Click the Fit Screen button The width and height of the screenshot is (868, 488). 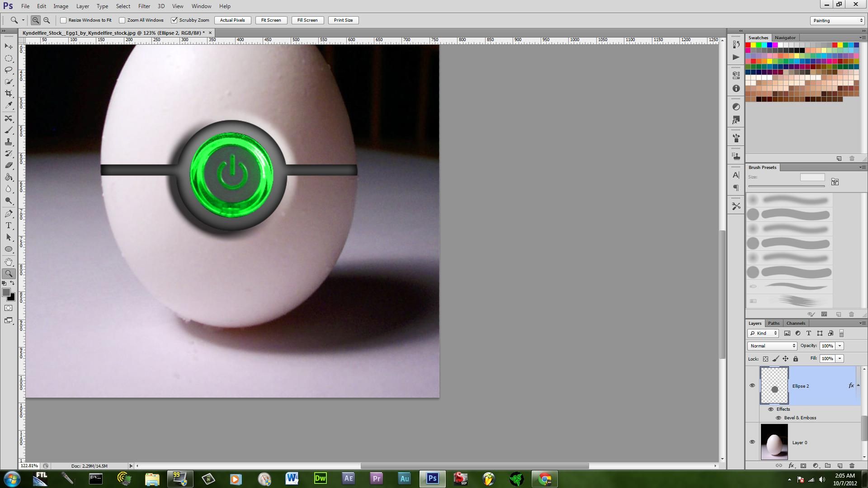270,20
